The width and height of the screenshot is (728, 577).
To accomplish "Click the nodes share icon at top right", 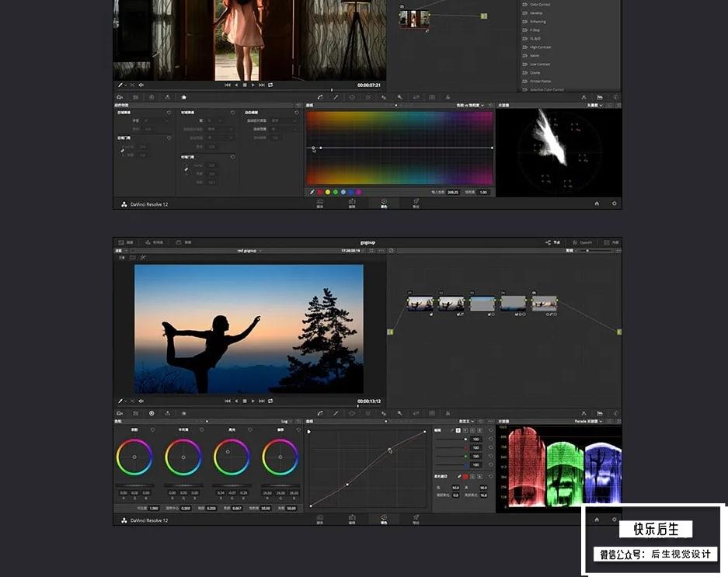I will [549, 242].
